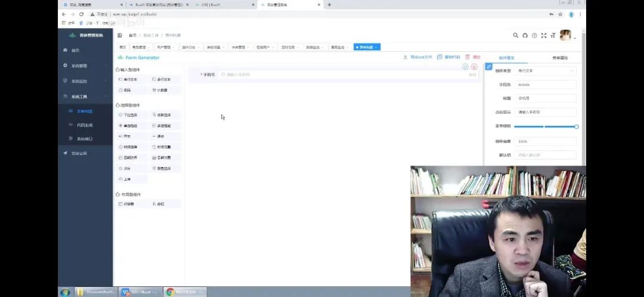Image resolution: width=644 pixels, height=297 pixels.
Task: Click the red 清空 clear button
Action: pos(473,57)
